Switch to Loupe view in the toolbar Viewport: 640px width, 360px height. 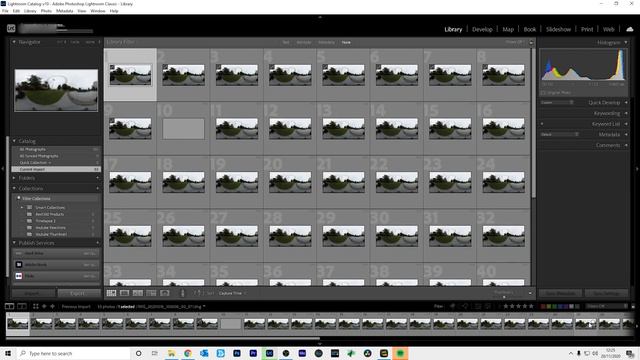(124, 293)
